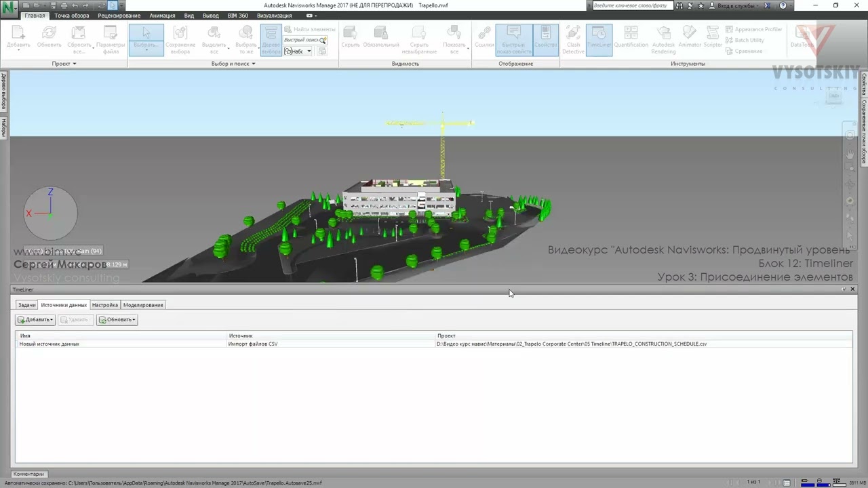This screenshot has height=488, width=868.
Task: Open the Вывод ribbon tab
Action: (x=211, y=16)
